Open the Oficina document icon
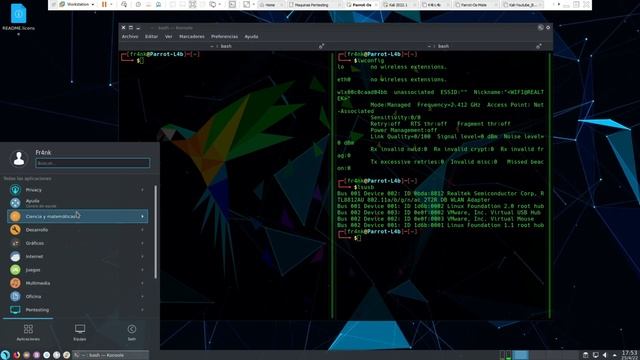640x360 pixels. pos(15,296)
